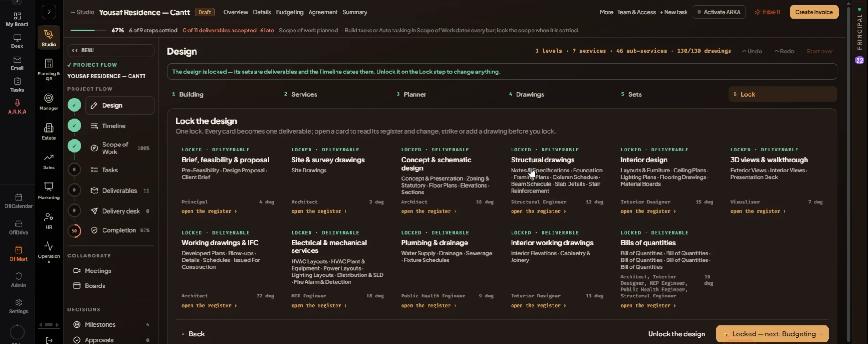Open Settings gear in sidebar
This screenshot has height=344, width=868.
[18, 306]
